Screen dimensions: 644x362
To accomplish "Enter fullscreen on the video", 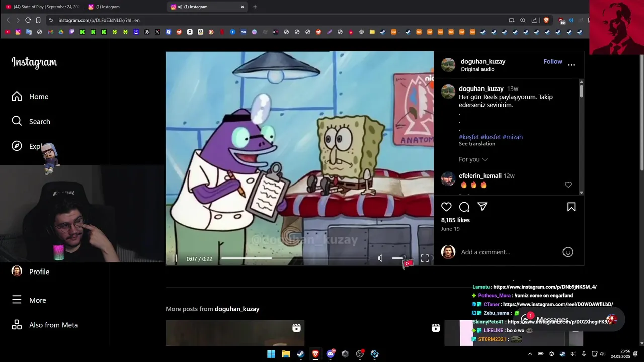I will [x=425, y=258].
